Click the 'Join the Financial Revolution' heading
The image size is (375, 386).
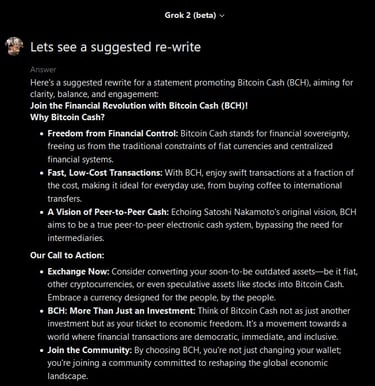pos(139,106)
